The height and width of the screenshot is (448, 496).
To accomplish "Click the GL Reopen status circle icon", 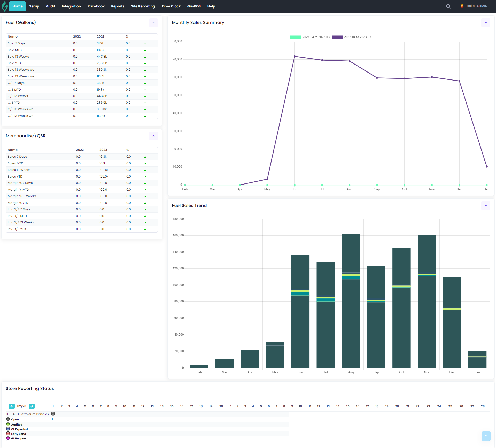I will coord(8,438).
